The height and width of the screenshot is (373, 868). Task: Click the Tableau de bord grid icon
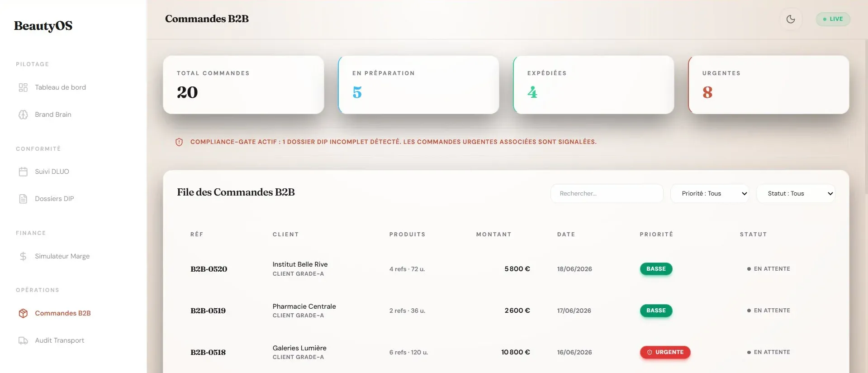(23, 87)
